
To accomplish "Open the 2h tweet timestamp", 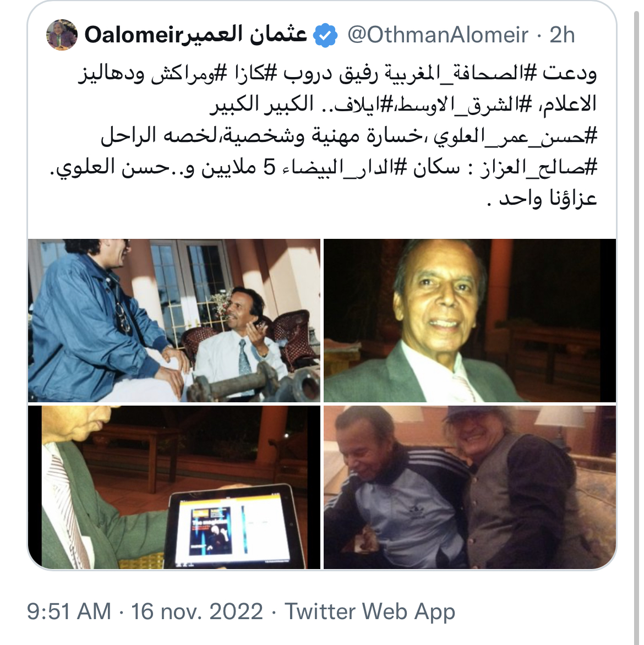I will [561, 35].
